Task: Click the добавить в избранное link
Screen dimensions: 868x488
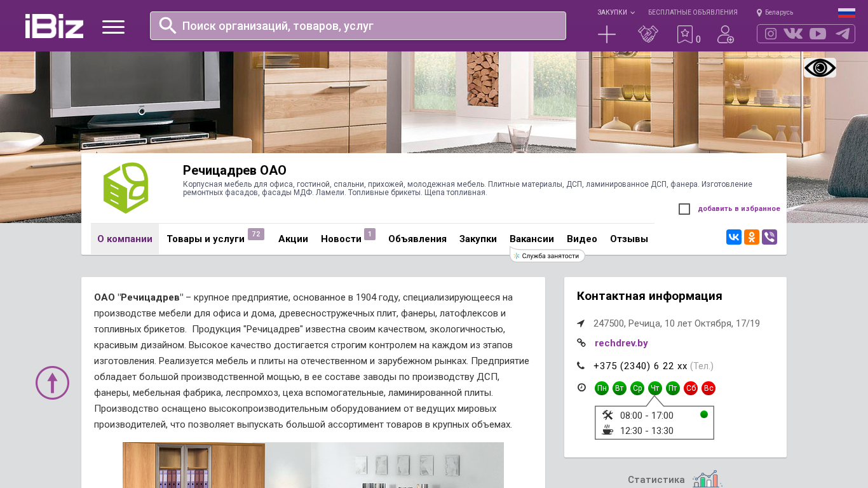Action: (x=739, y=209)
